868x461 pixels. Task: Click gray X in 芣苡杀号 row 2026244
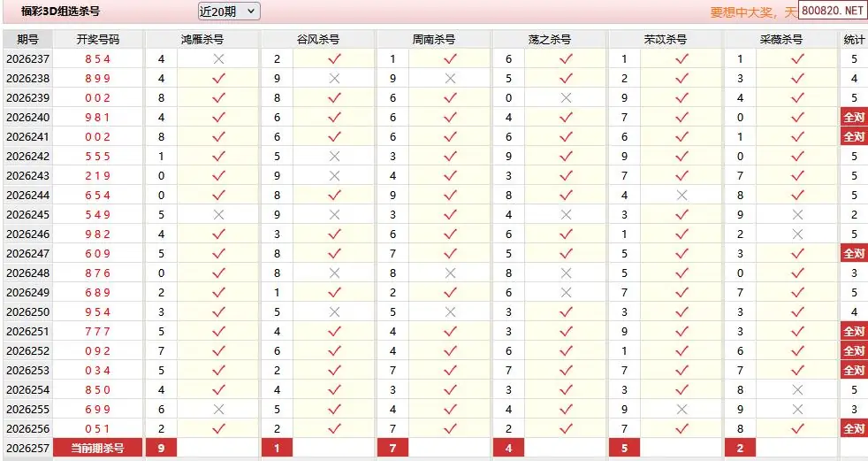(681, 195)
